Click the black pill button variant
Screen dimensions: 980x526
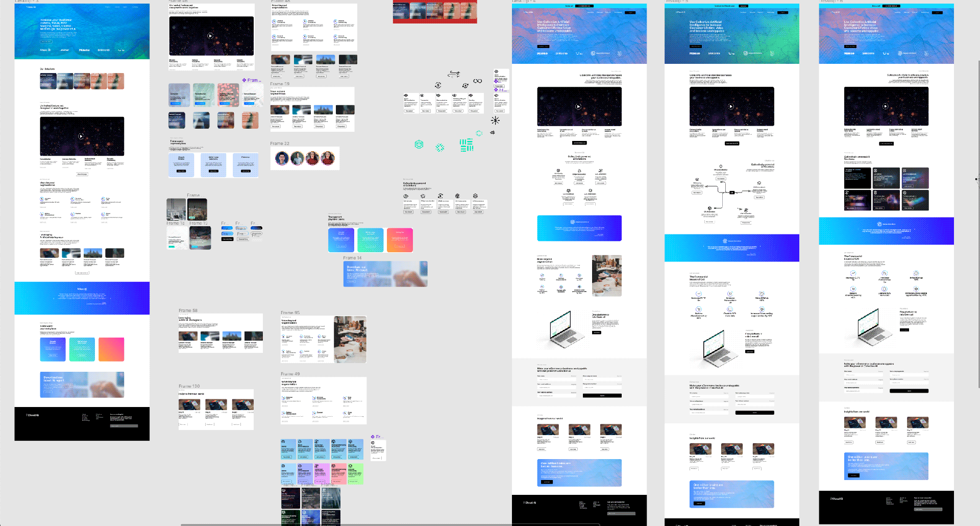(227, 239)
